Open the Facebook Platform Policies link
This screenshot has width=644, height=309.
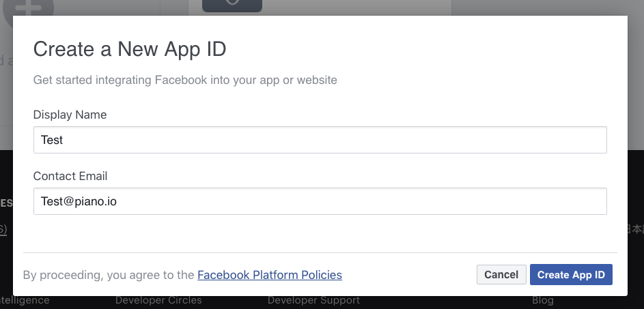[x=270, y=274]
